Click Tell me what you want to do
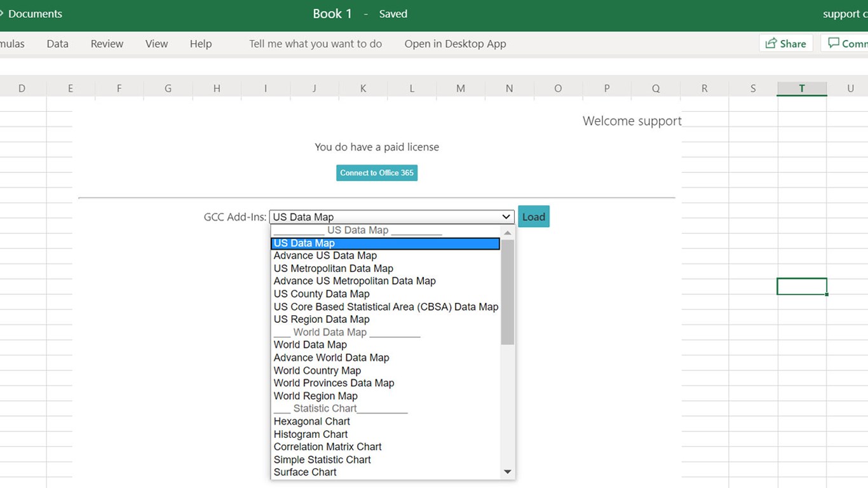 click(316, 44)
